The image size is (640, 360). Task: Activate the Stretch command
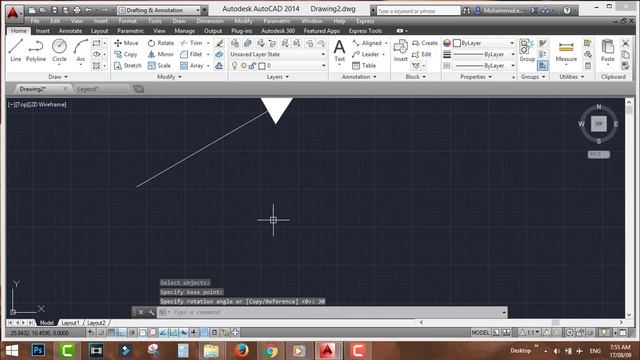[x=128, y=65]
